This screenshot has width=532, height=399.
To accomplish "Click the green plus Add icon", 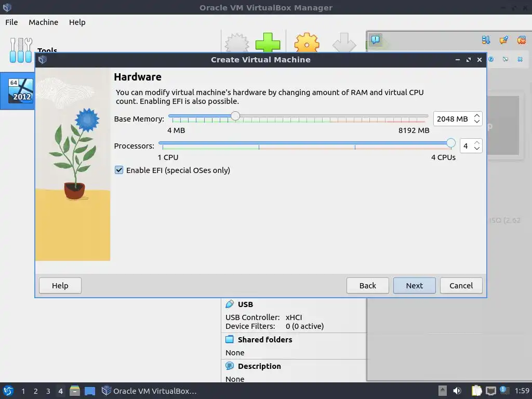I will (x=268, y=43).
